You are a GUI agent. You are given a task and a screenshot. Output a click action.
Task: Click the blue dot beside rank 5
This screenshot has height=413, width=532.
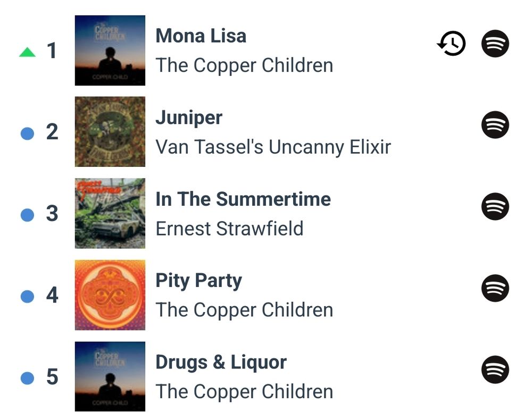click(x=27, y=378)
